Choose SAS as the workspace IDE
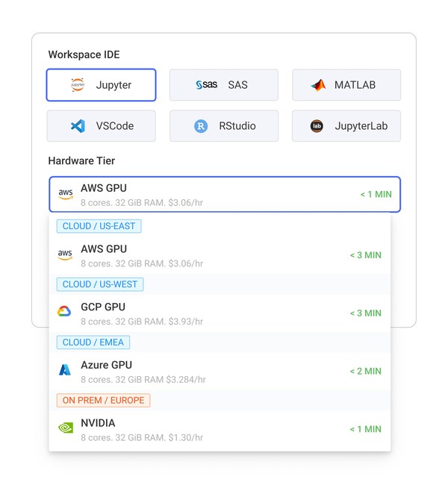This screenshot has height=488, width=448. click(x=223, y=85)
